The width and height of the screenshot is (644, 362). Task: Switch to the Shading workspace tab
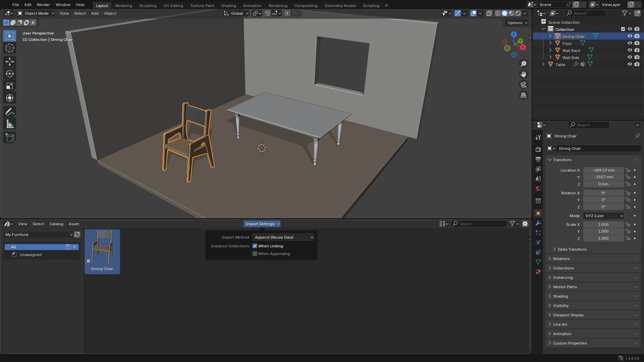click(229, 6)
